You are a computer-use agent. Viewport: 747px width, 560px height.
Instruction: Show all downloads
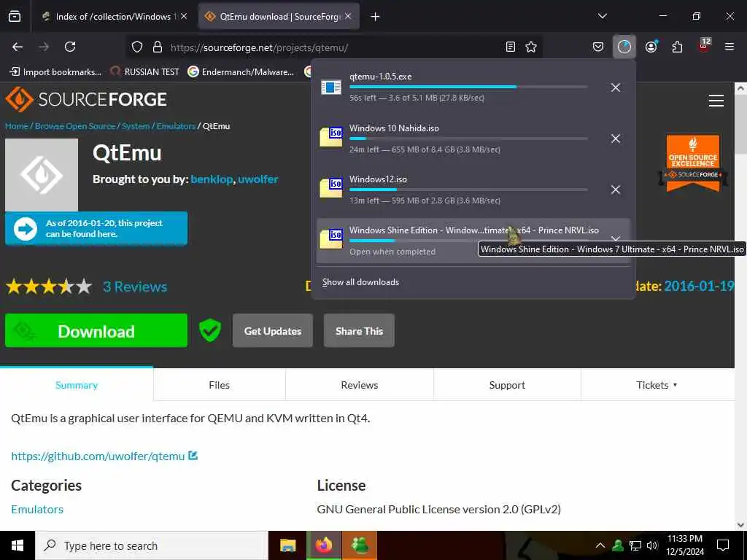point(360,282)
